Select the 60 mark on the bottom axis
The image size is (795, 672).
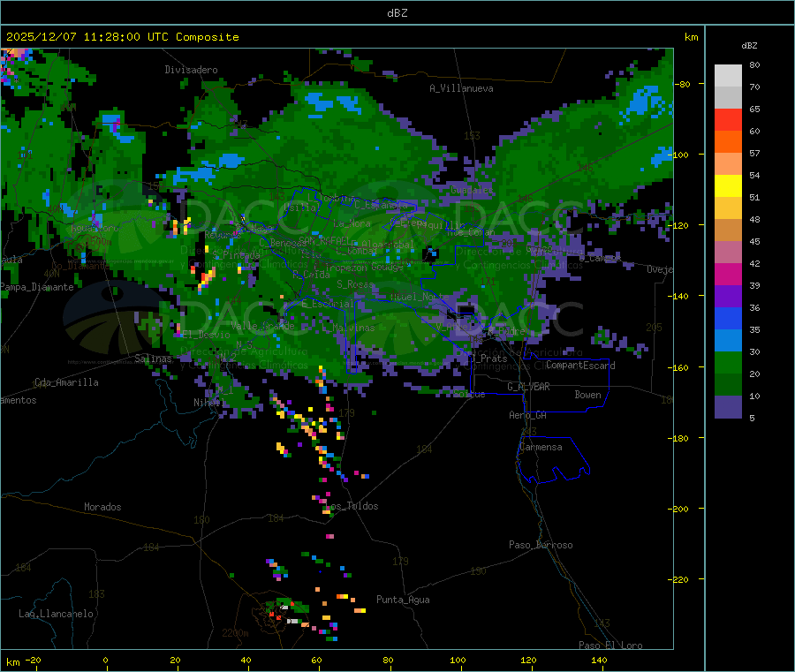click(x=316, y=660)
